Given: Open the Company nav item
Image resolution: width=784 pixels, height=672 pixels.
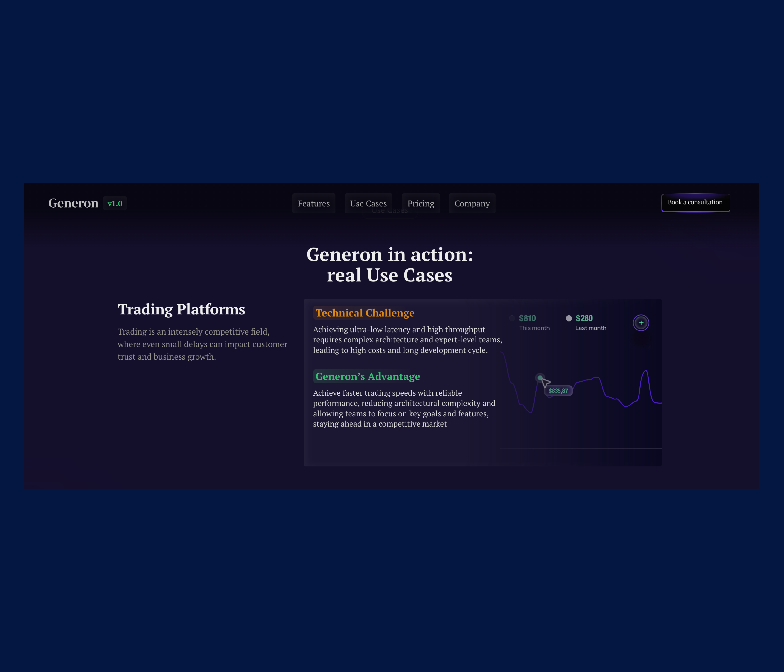Looking at the screenshot, I should click(x=472, y=204).
